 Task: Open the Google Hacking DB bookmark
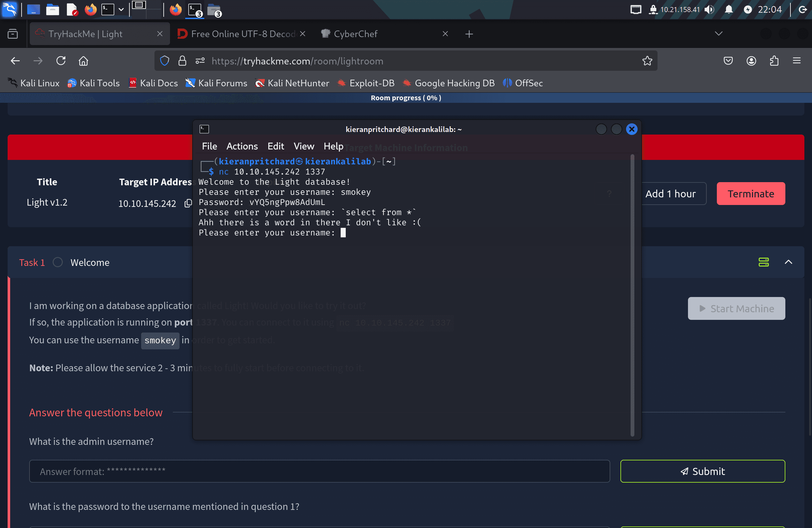coord(448,83)
